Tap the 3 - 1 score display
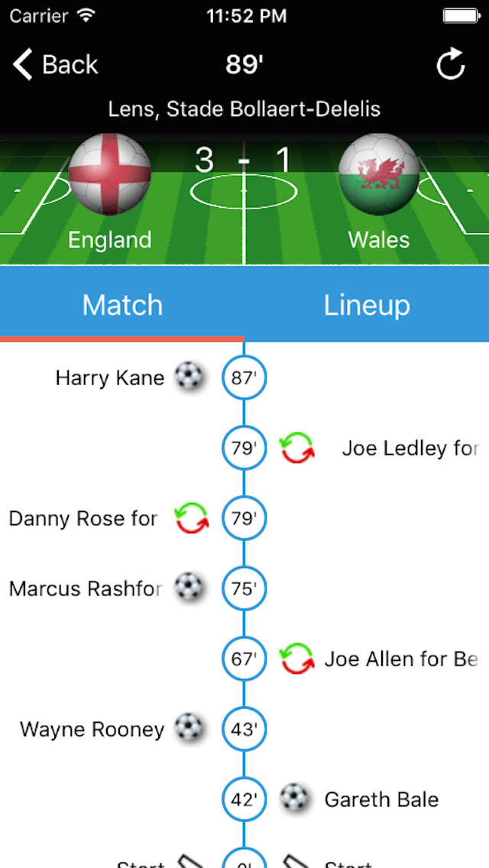Screen dimensions: 489x868 [x=244, y=160]
